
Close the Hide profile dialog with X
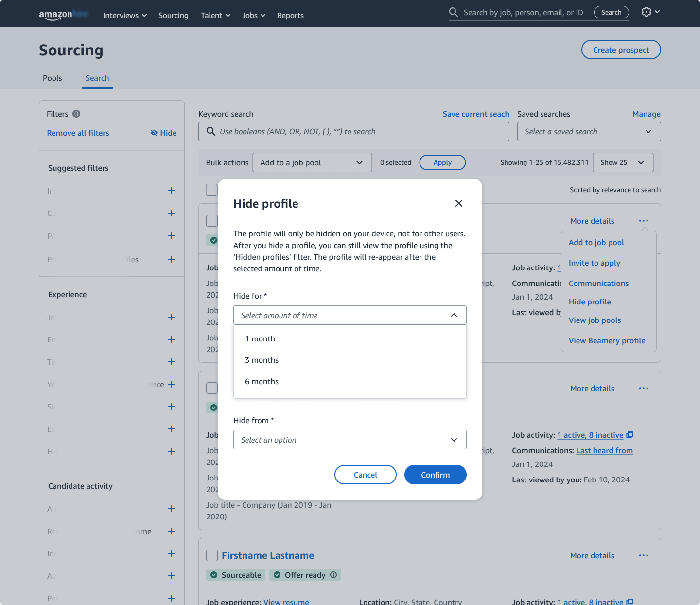[459, 203]
